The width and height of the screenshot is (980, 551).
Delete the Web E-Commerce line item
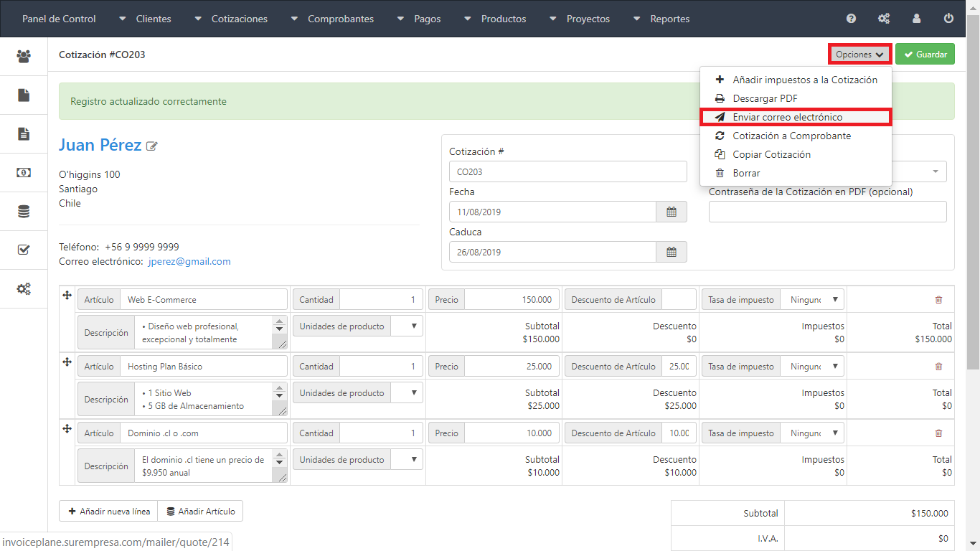click(938, 300)
